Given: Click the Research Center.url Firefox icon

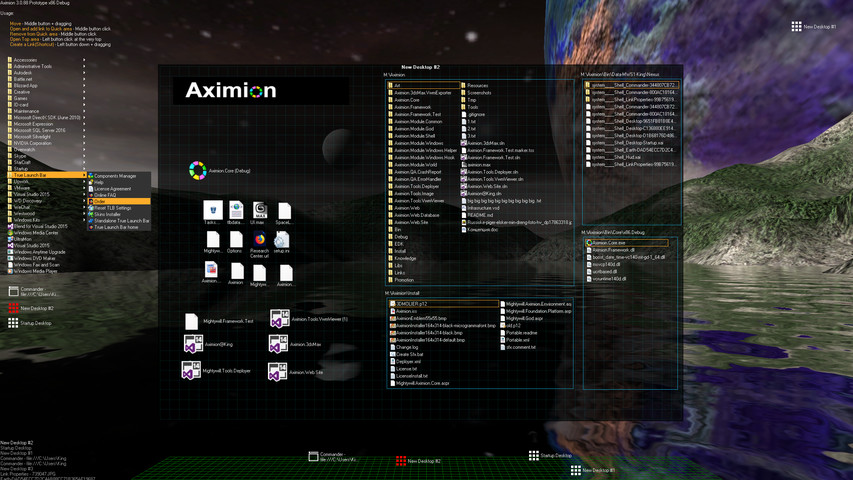Looking at the screenshot, I should pyautogui.click(x=259, y=240).
